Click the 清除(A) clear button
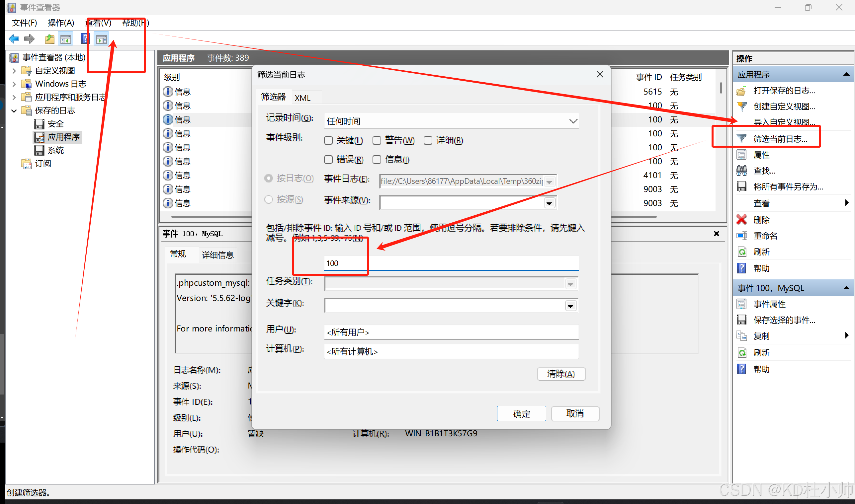The height and width of the screenshot is (504, 855). (x=561, y=374)
